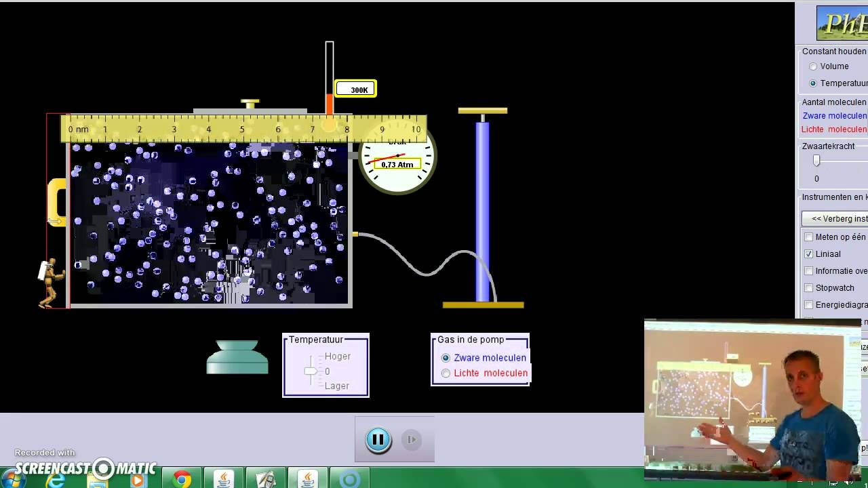Enable the Stopwatch checkbox

pyautogui.click(x=808, y=288)
